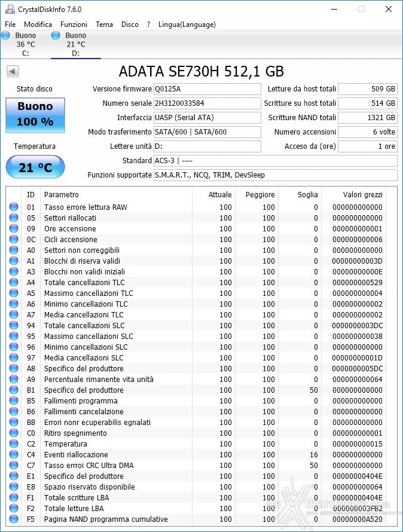Click the status icon for Ore accensione
403x532 pixels.
pyautogui.click(x=14, y=229)
